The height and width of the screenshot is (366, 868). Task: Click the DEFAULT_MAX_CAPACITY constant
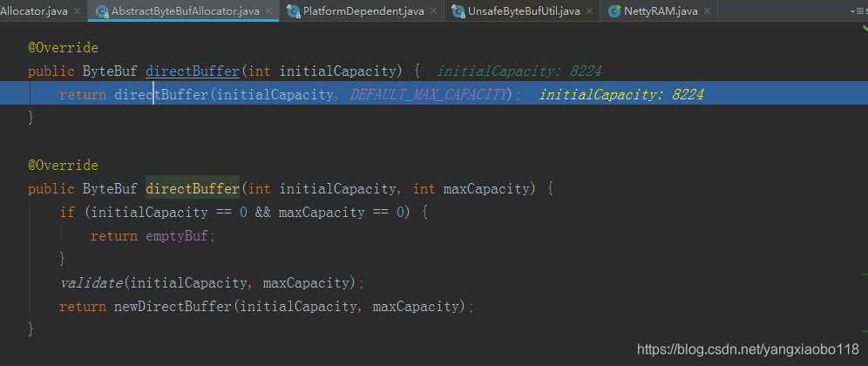click(x=429, y=95)
